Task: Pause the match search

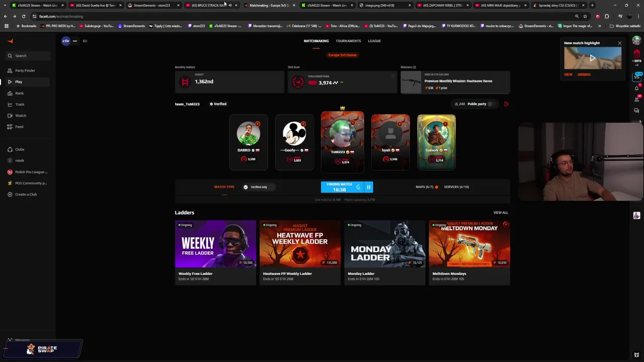Action: tap(368, 187)
